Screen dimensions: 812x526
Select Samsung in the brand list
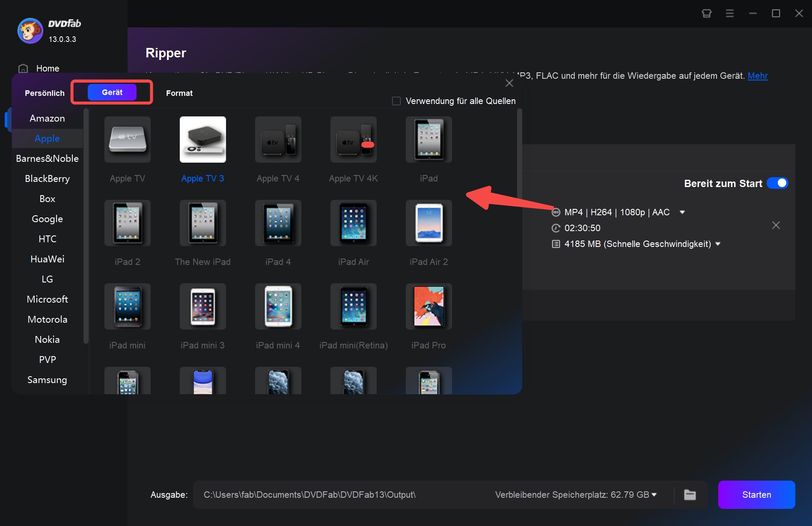click(x=48, y=380)
